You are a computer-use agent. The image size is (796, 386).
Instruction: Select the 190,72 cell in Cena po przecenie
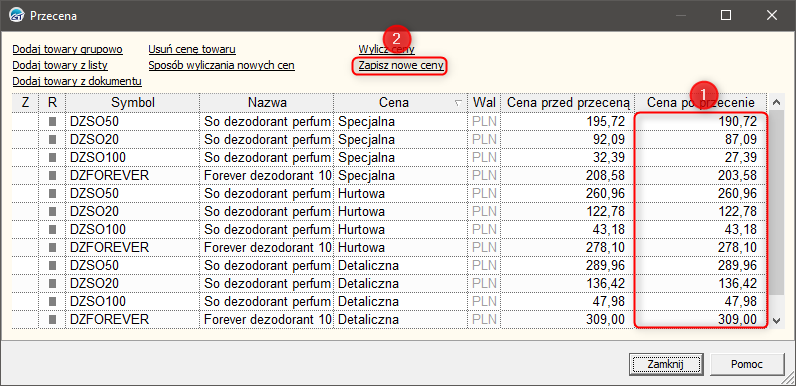[701, 121]
